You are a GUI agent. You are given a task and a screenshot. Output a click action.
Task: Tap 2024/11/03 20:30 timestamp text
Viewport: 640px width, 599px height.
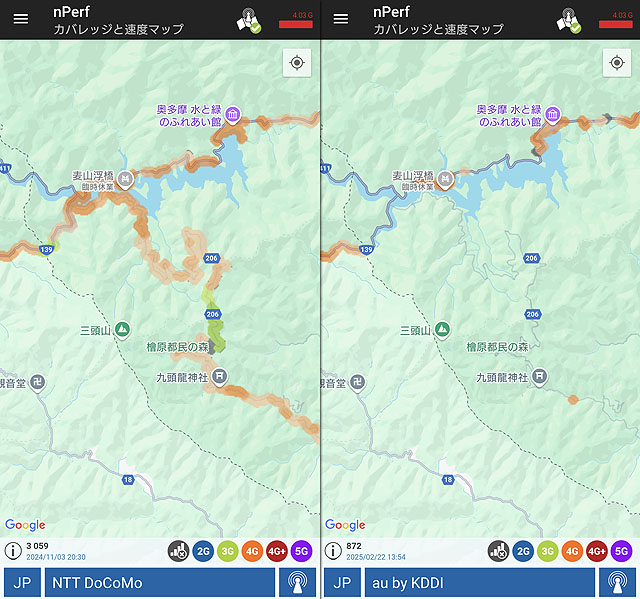pos(56,557)
